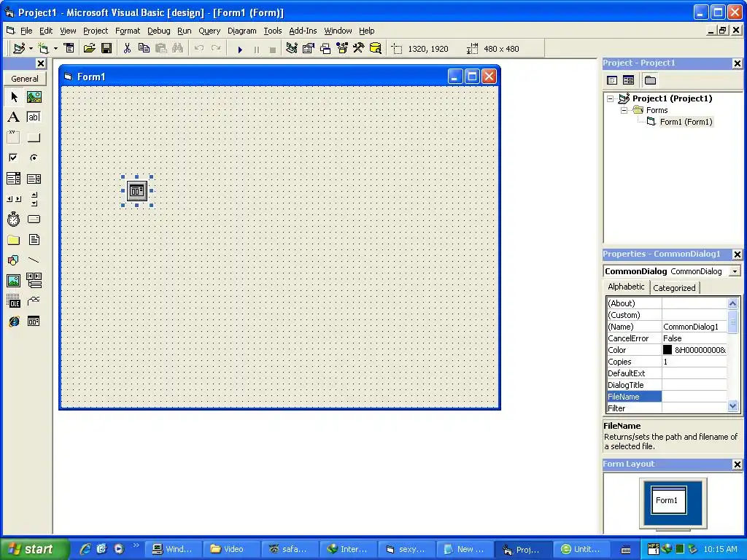Screen dimensions: 747x560
Task: Open Project Explorer from toolbar
Action: [292, 49]
